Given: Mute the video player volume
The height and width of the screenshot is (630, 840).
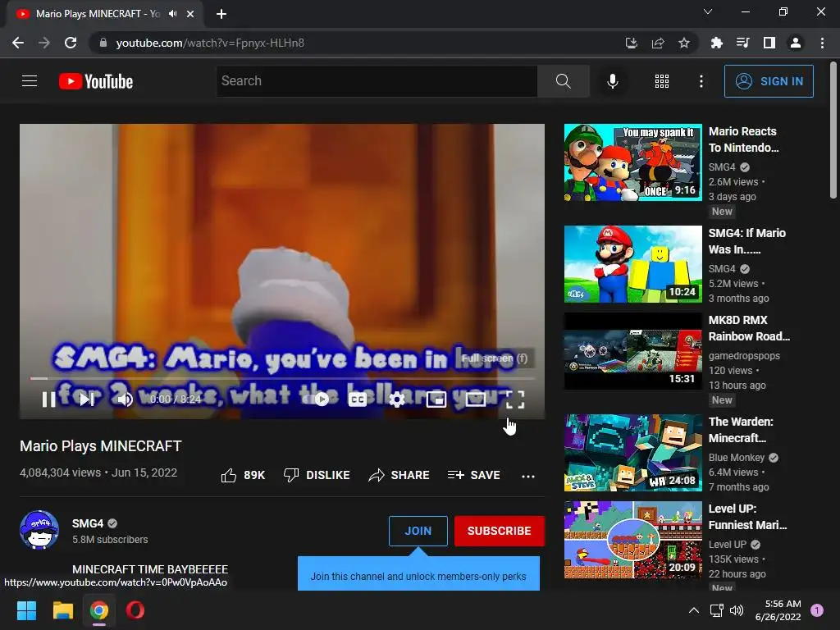Looking at the screenshot, I should [x=125, y=399].
